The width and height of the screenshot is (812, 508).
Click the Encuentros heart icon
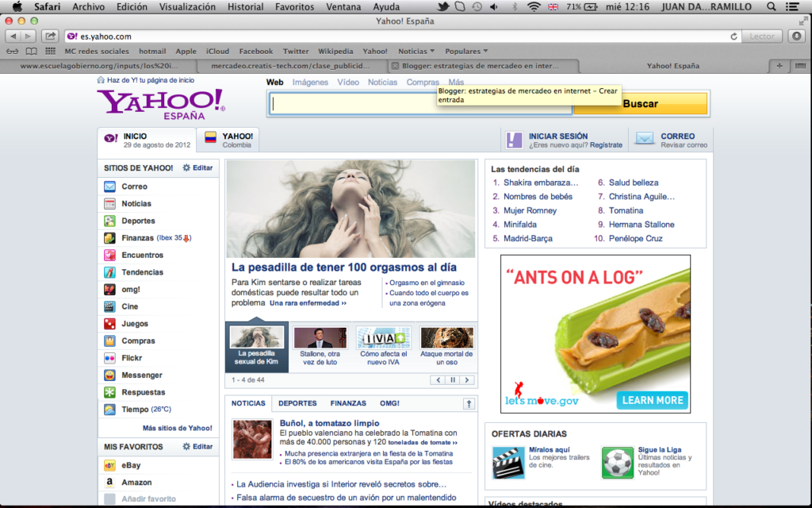click(x=109, y=255)
